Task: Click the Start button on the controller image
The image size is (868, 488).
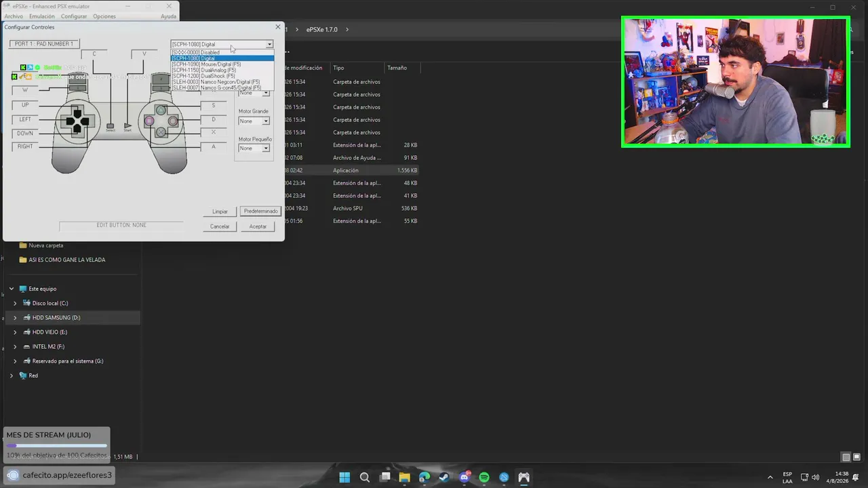Action: tap(127, 127)
